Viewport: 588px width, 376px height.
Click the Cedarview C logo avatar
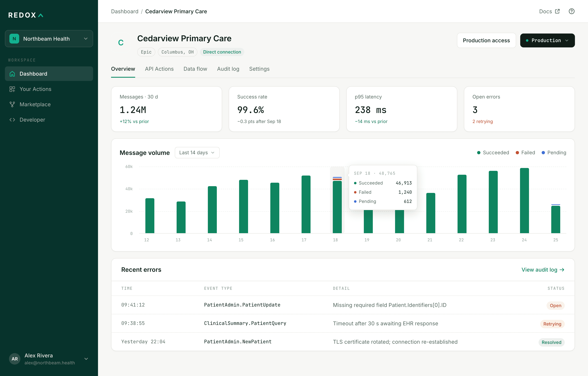[121, 43]
